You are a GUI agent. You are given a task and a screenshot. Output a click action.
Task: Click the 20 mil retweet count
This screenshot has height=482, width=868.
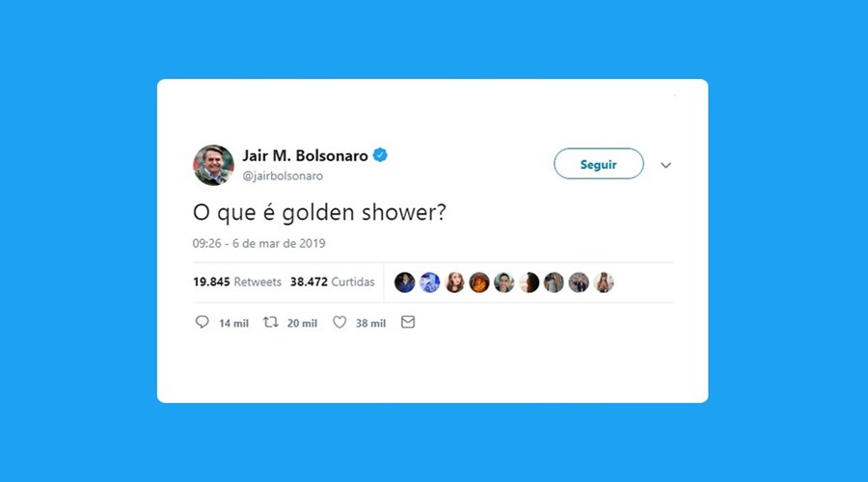click(x=302, y=323)
